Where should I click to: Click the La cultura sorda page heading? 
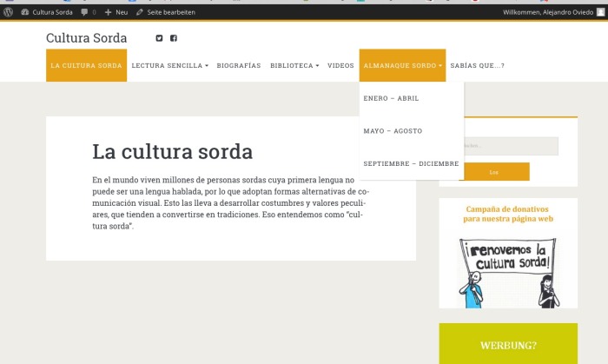pos(173,151)
